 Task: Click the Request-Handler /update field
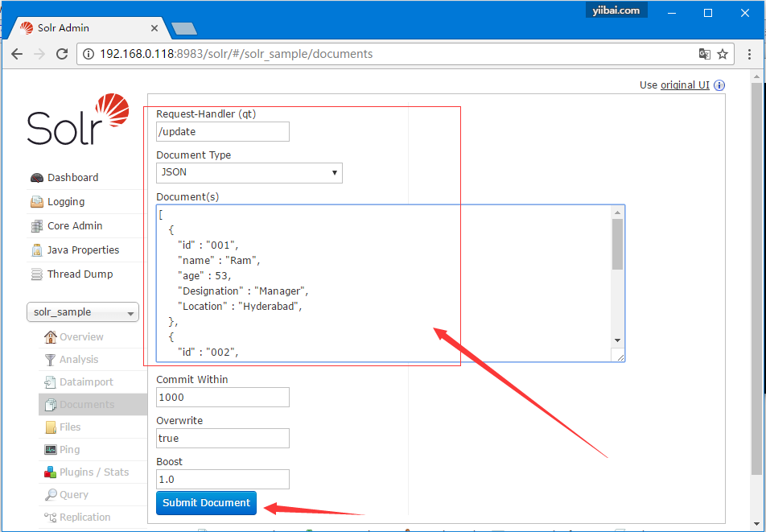(222, 131)
